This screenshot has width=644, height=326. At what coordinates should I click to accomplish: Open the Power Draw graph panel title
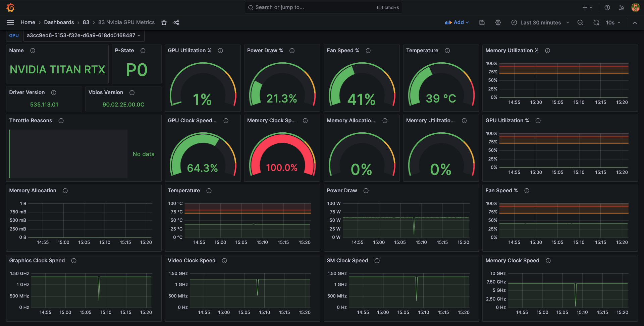point(342,191)
